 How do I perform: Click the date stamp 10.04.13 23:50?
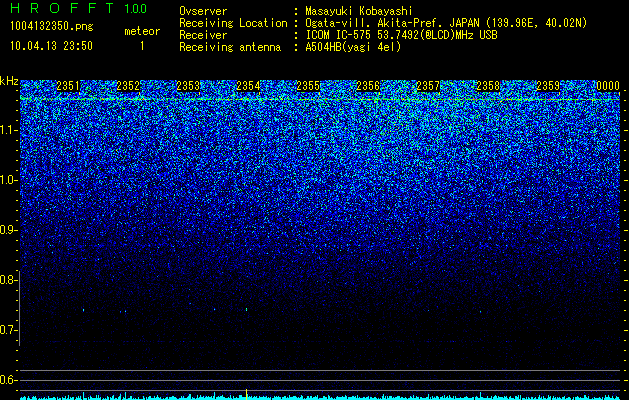(51, 46)
